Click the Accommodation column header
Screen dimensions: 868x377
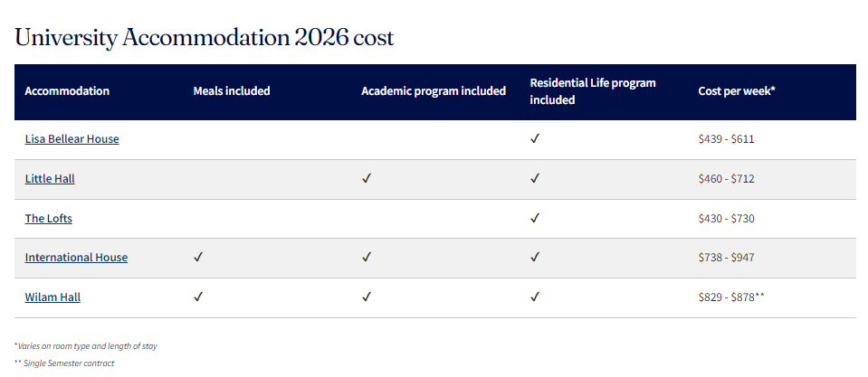67,91
